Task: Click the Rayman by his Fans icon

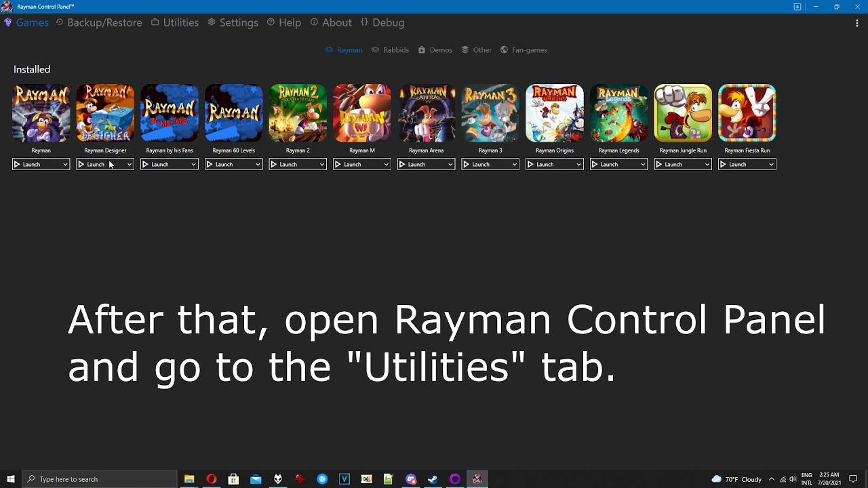Action: [x=170, y=113]
